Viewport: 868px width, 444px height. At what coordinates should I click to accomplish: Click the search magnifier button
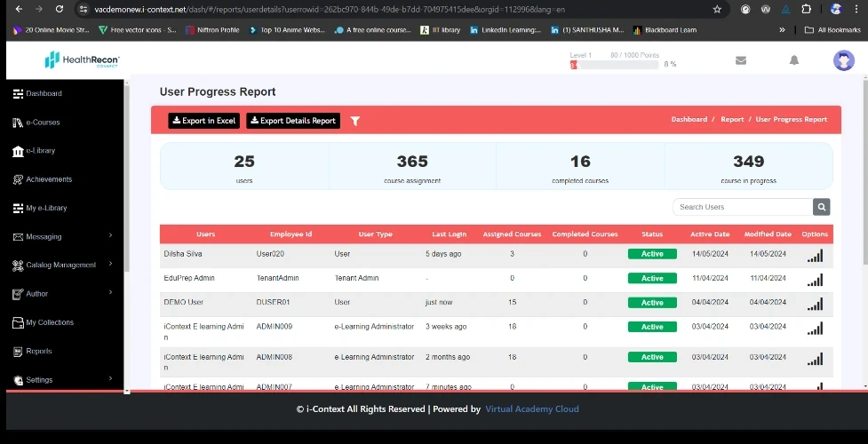pos(822,207)
